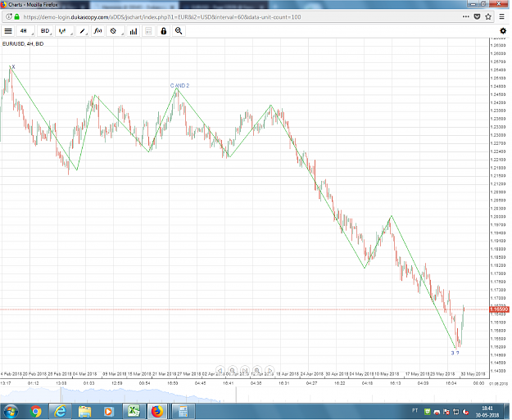Open the Firefox hamburger menu
The width and height of the screenshot is (512, 420).
[502, 16]
